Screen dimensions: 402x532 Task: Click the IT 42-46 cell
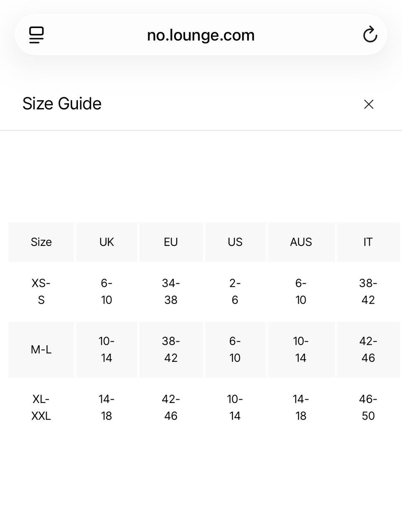pos(368,350)
